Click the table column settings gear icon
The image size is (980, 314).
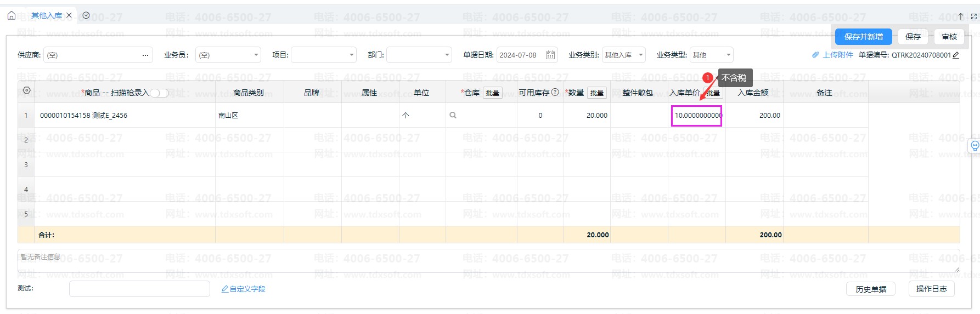(26, 90)
